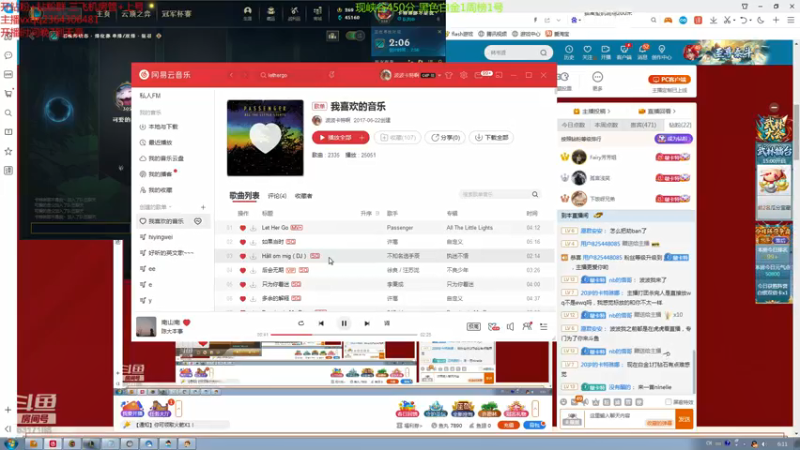Expand the 主播投稿 link in Douyu panel
The height and width of the screenshot is (450, 800).
coord(592,111)
